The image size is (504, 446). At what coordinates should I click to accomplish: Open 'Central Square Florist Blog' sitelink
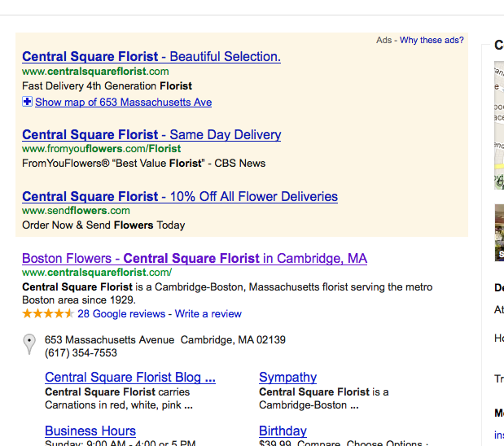click(130, 378)
